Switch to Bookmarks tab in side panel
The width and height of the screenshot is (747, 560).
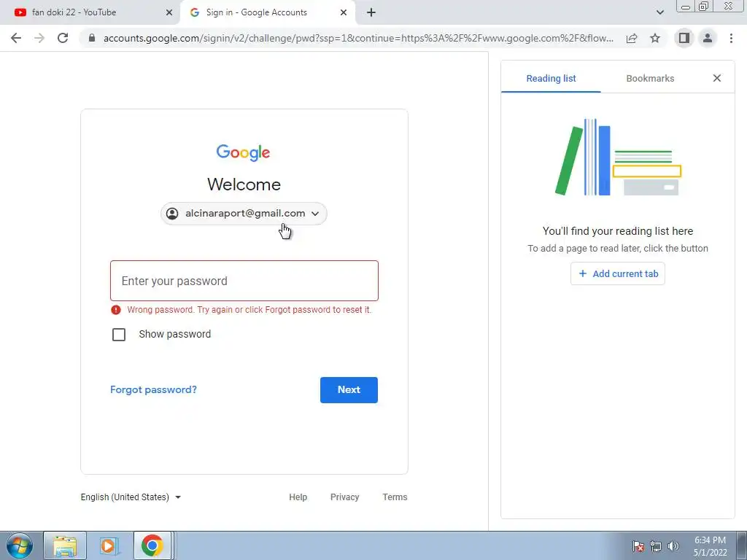[x=650, y=79]
